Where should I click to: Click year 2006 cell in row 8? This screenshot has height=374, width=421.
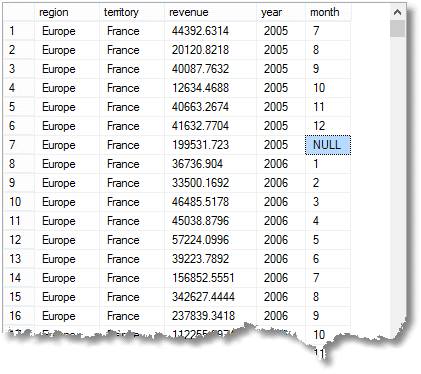click(281, 164)
